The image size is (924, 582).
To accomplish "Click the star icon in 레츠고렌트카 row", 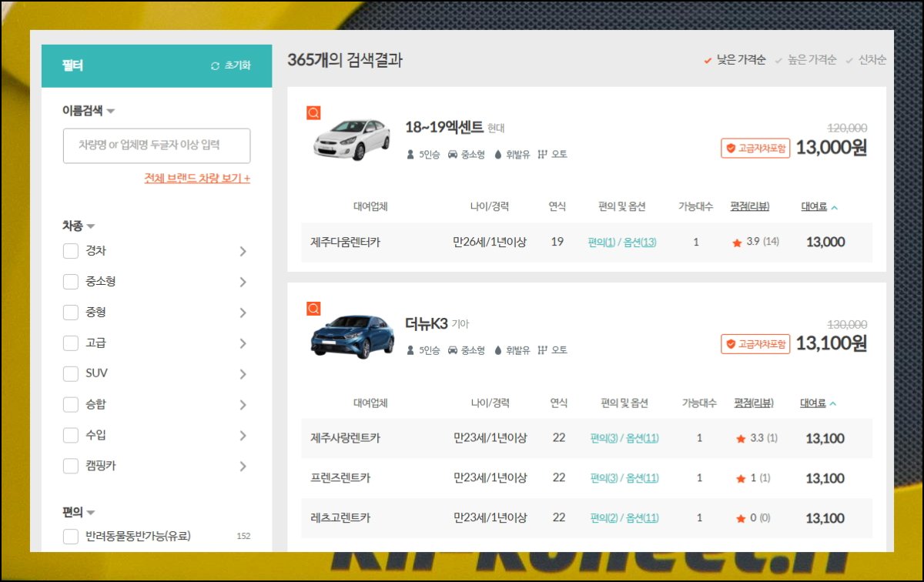I will pyautogui.click(x=741, y=519).
